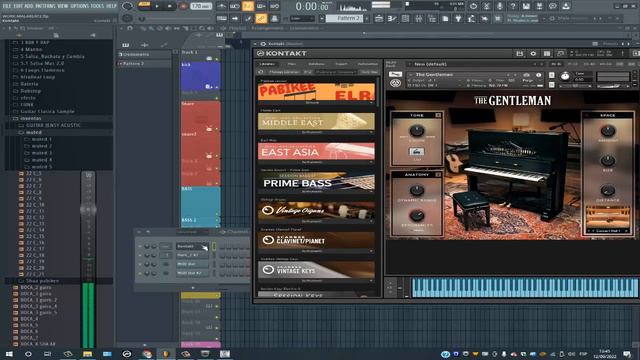Stop playback with the stop button

click(170, 6)
